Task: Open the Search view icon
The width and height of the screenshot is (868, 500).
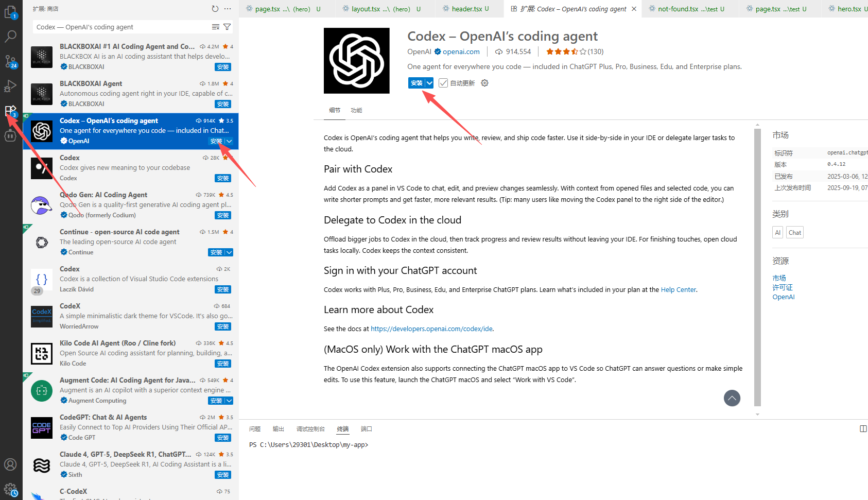Action: coord(10,37)
